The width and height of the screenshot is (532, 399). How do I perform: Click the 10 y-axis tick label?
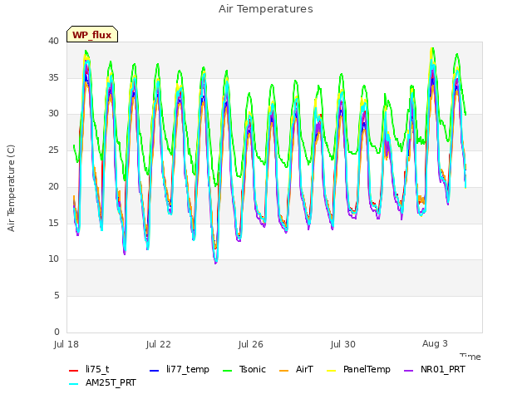click(x=53, y=259)
